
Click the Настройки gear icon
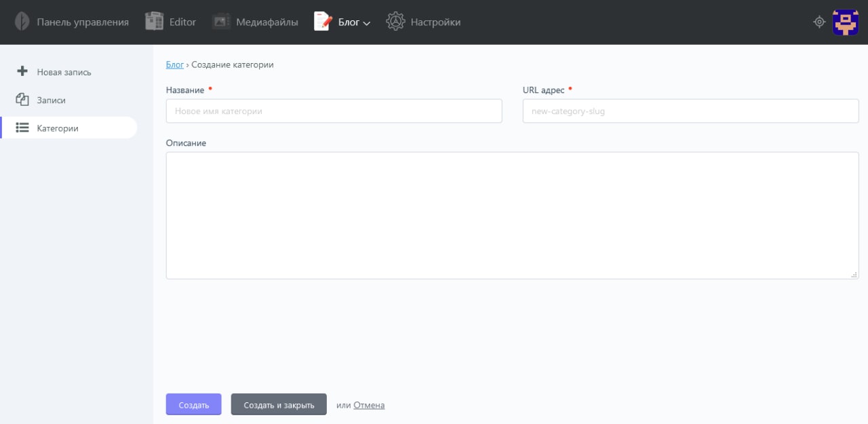395,22
